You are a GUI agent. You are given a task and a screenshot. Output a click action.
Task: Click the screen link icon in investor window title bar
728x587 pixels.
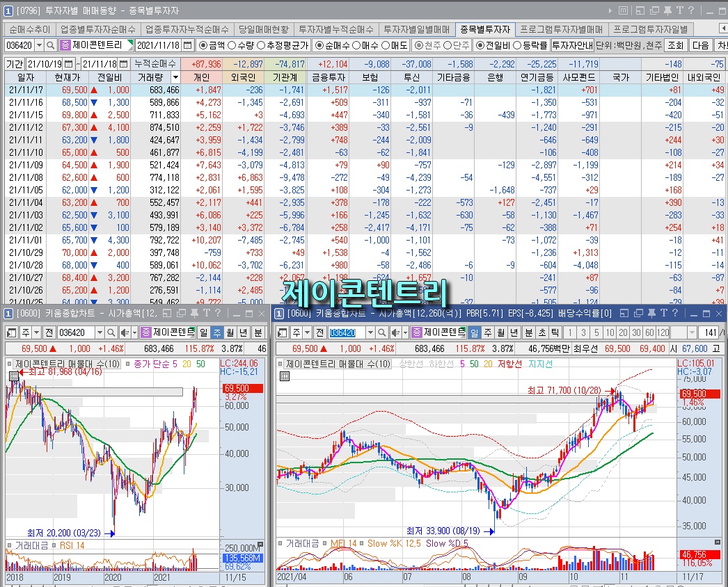click(x=640, y=10)
